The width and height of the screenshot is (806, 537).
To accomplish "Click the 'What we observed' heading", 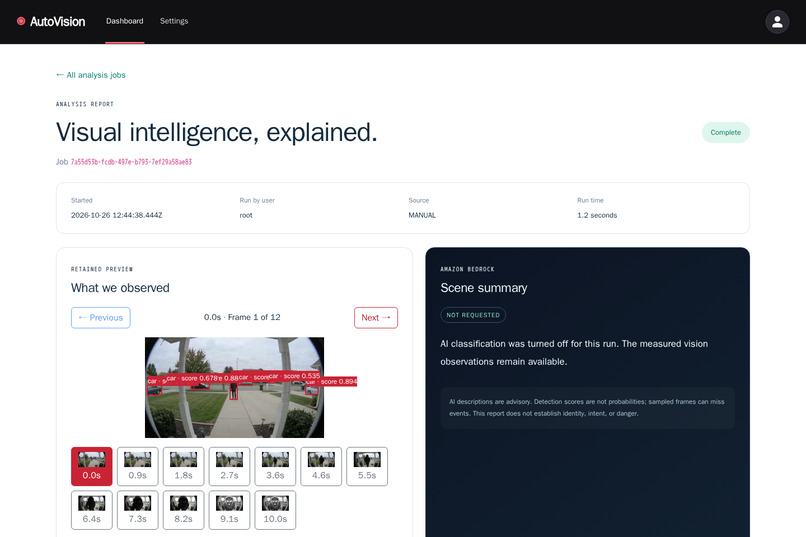I will pyautogui.click(x=120, y=288).
